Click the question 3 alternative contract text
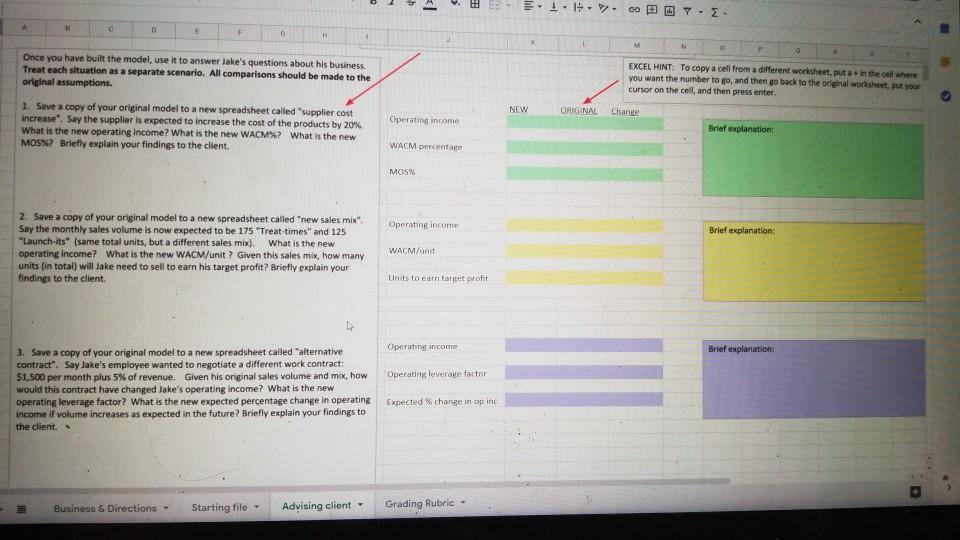Screen dimensions: 960x540 (193, 389)
